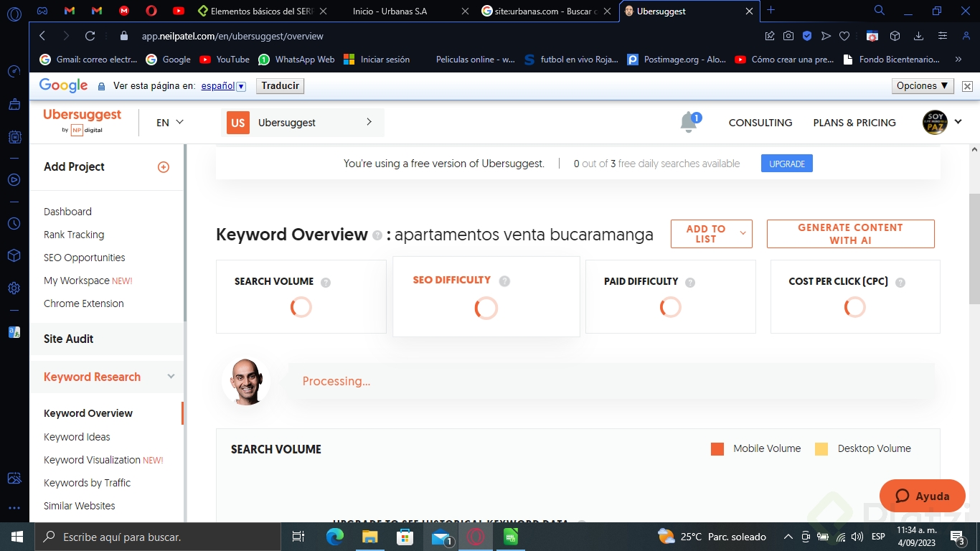Click the Neil Patel avatar image
This screenshot has width=980, height=551.
point(246,382)
